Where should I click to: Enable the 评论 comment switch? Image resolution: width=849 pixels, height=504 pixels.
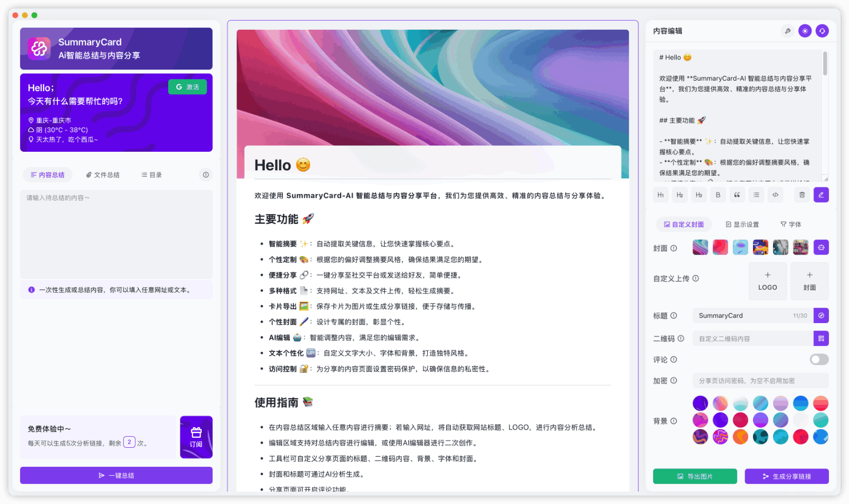click(x=819, y=359)
